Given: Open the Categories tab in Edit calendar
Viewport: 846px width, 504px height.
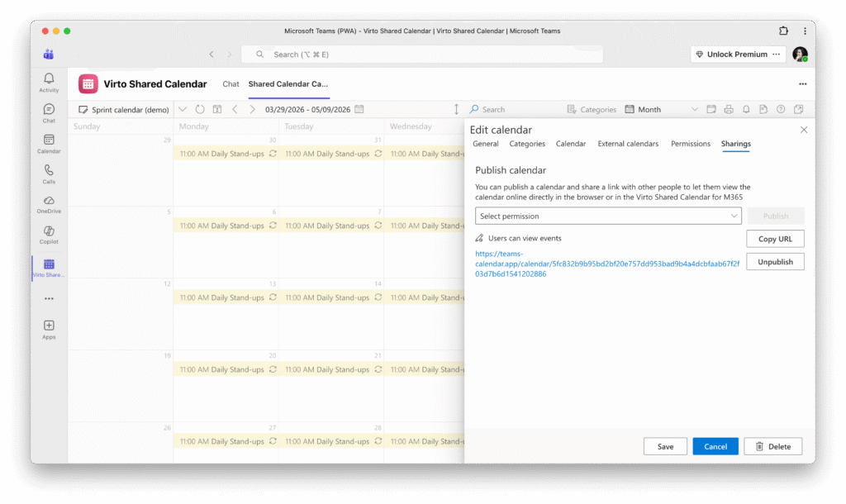Looking at the screenshot, I should pyautogui.click(x=527, y=144).
